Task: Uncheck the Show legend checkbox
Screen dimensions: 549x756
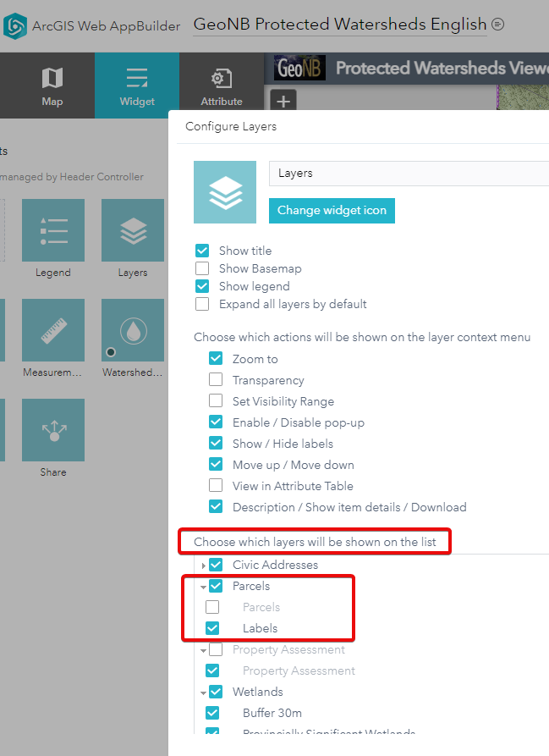Action: coord(202,286)
